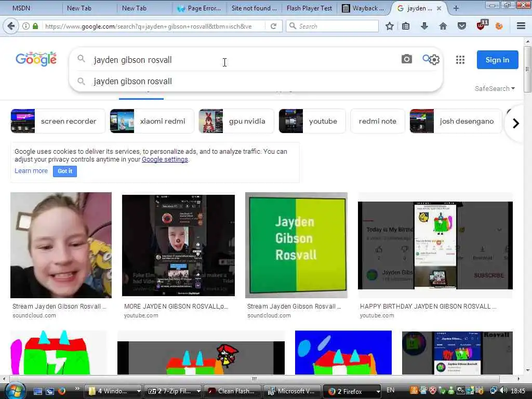This screenshot has height=399, width=532.
Task: Click the EN language indicator
Action: pyautogui.click(x=391, y=390)
